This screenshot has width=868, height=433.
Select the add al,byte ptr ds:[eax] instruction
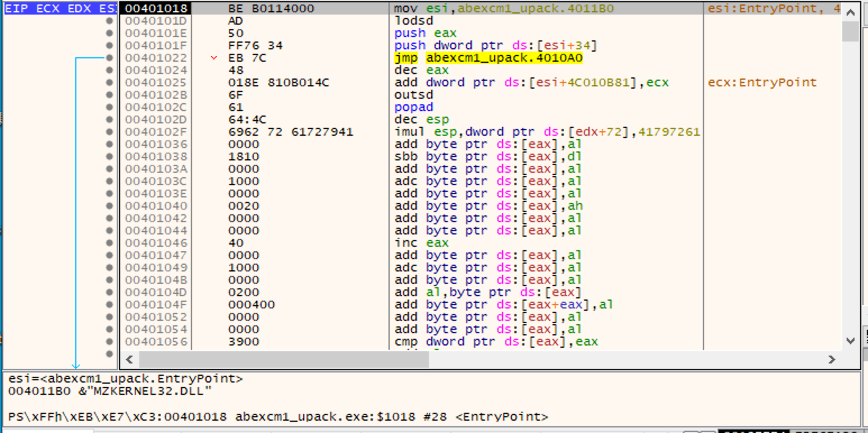488,292
